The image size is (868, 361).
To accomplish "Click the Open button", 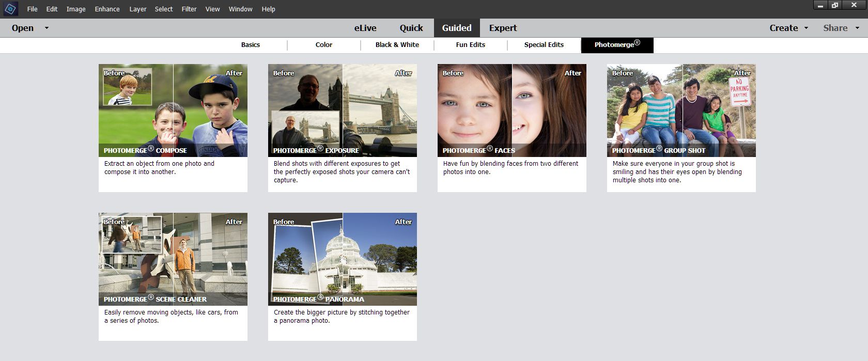I will click(23, 28).
